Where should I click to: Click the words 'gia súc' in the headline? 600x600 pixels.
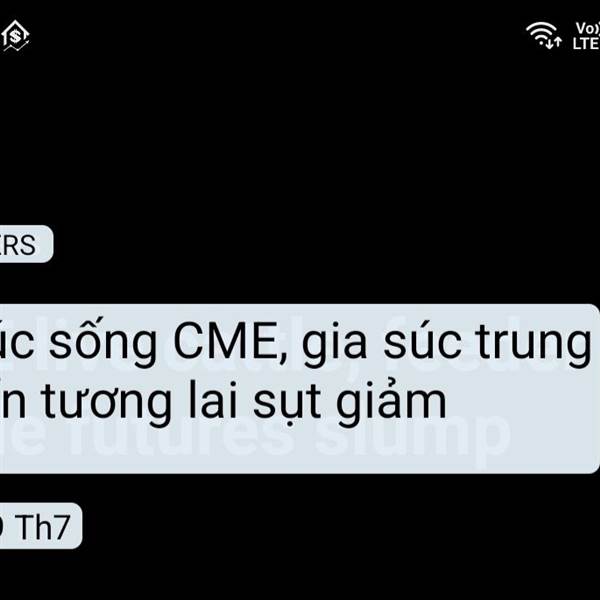[x=382, y=341]
